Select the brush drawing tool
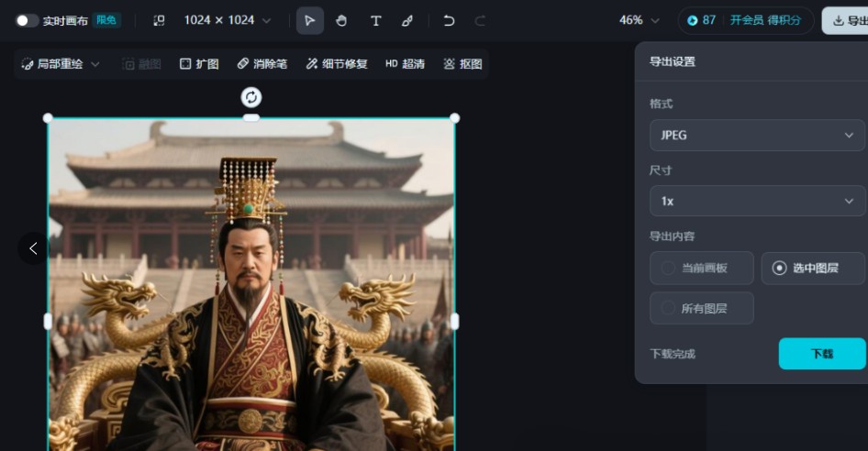Viewport: 868px width, 451px height. (x=407, y=20)
